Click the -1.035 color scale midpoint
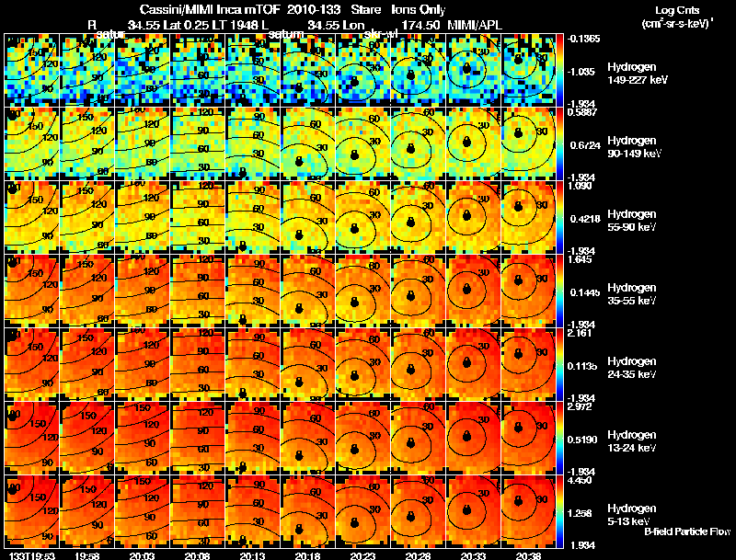Image resolution: width=736 pixels, height=560 pixels. (581, 72)
